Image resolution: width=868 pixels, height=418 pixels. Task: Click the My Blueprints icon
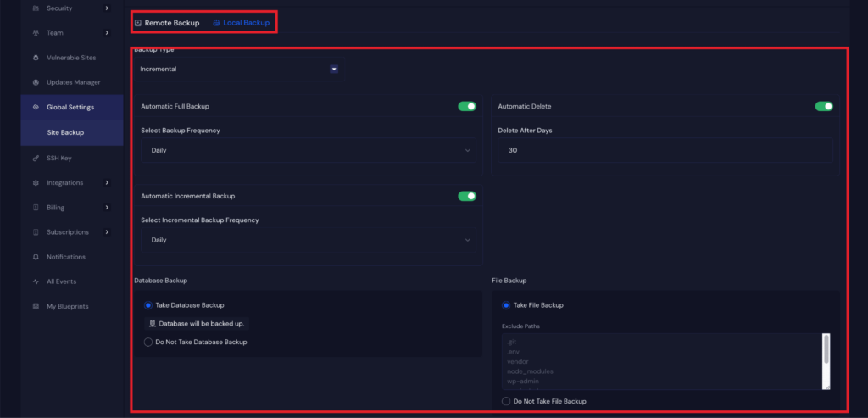[36, 306]
